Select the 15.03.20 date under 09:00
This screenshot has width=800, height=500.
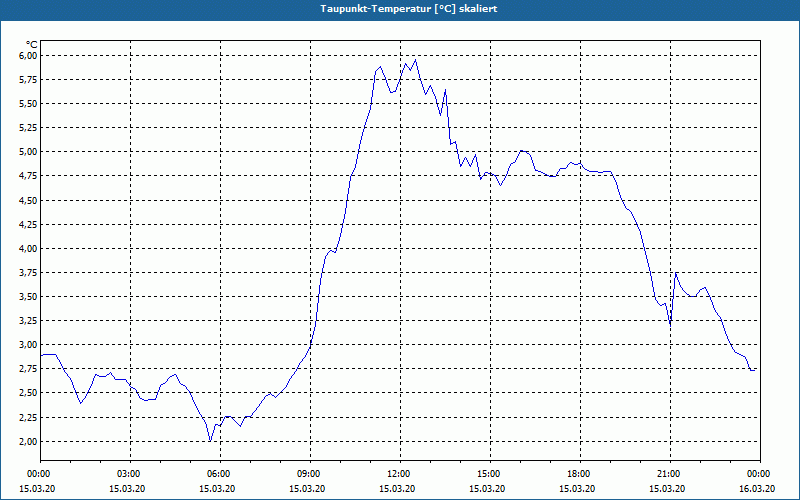coord(307,489)
